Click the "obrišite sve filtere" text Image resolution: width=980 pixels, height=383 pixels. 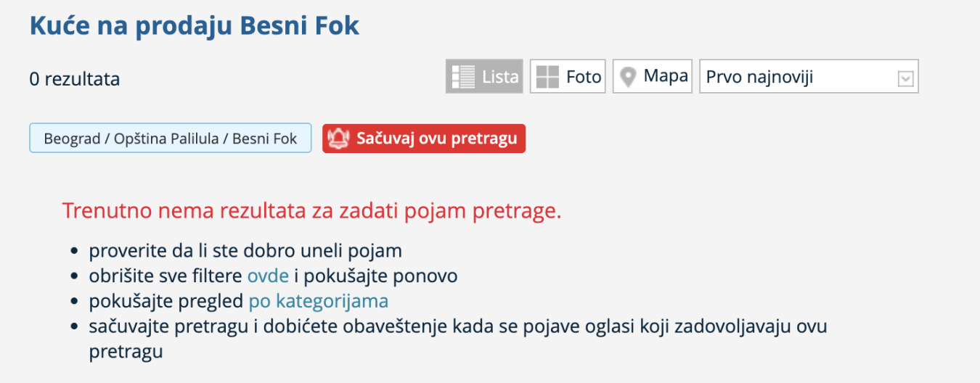pos(166,276)
